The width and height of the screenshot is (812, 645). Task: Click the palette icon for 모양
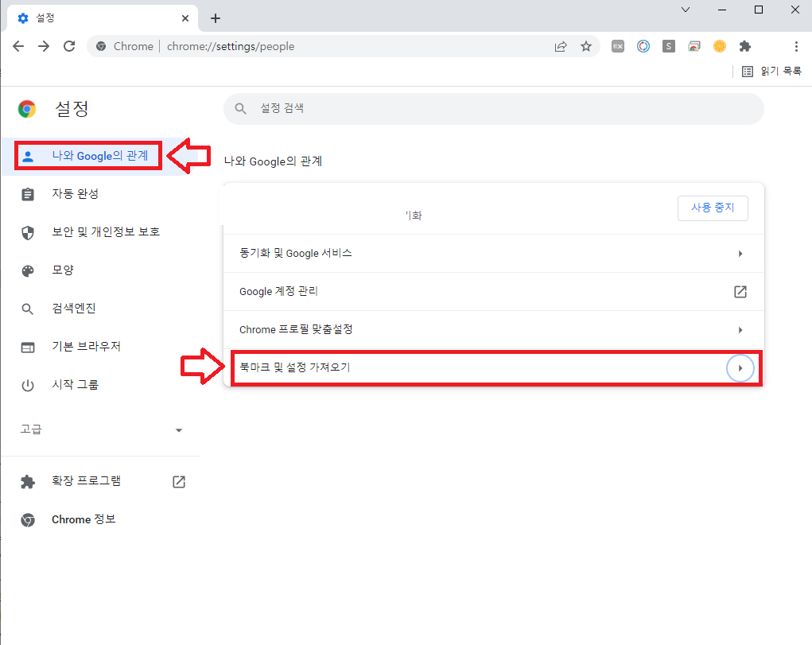click(28, 271)
